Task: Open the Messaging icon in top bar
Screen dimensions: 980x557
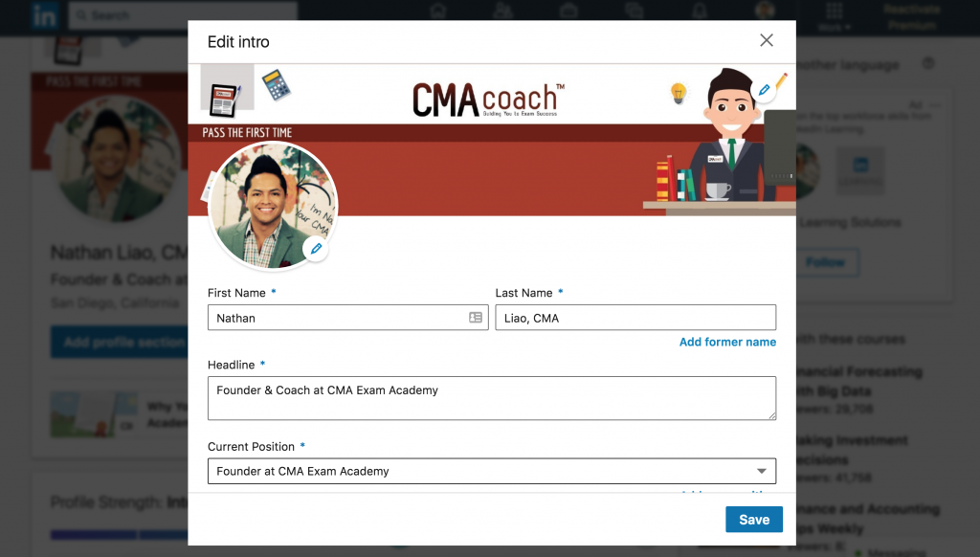Action: [634, 11]
